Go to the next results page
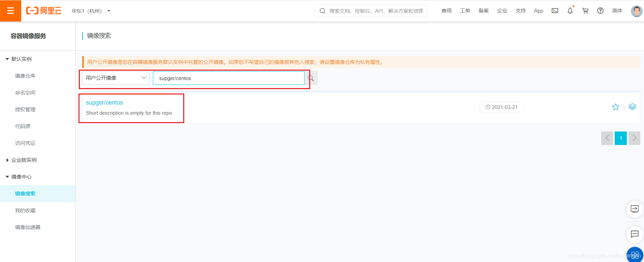 click(635, 138)
